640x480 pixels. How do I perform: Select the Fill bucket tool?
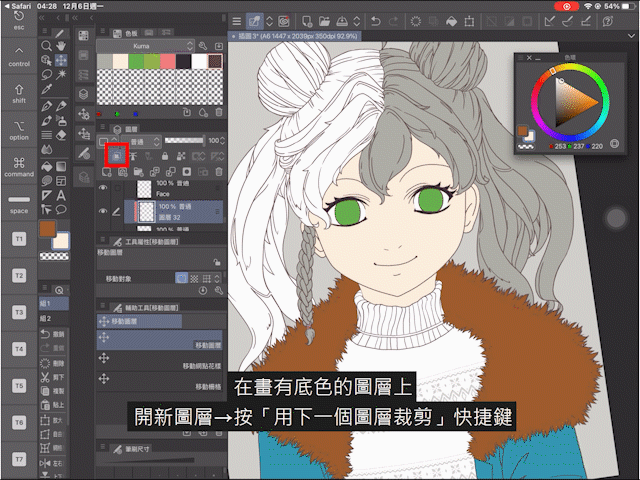click(47, 167)
